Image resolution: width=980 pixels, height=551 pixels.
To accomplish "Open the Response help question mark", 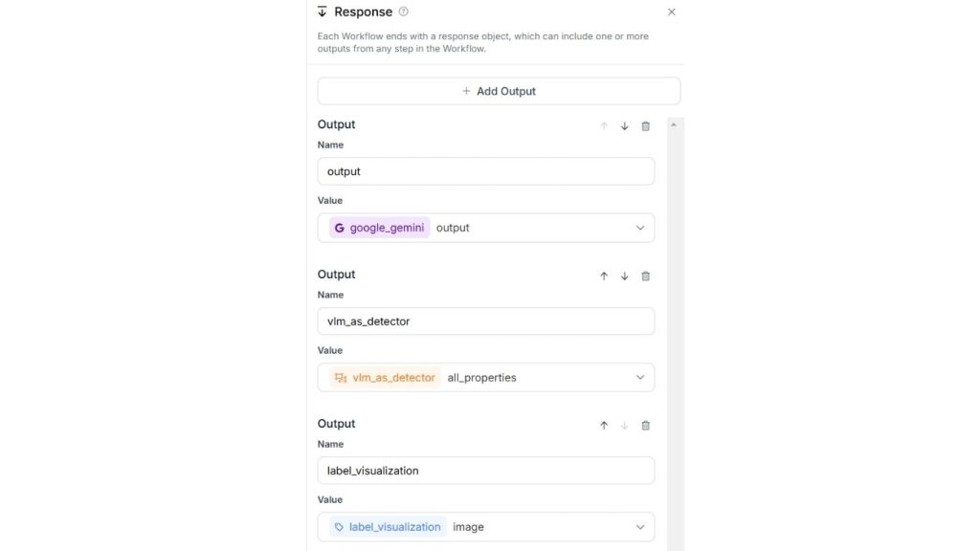I will click(x=403, y=11).
